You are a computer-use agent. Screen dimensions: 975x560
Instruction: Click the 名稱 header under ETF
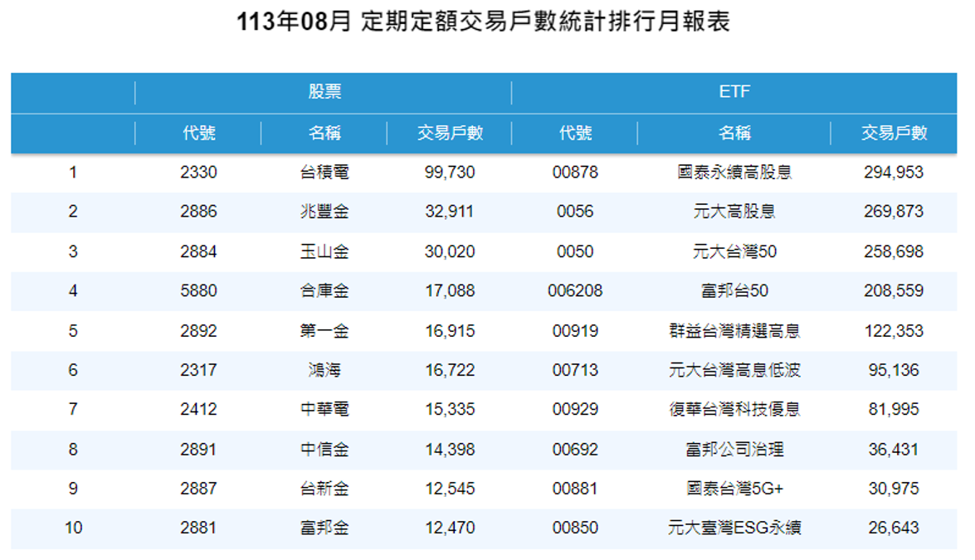(734, 133)
